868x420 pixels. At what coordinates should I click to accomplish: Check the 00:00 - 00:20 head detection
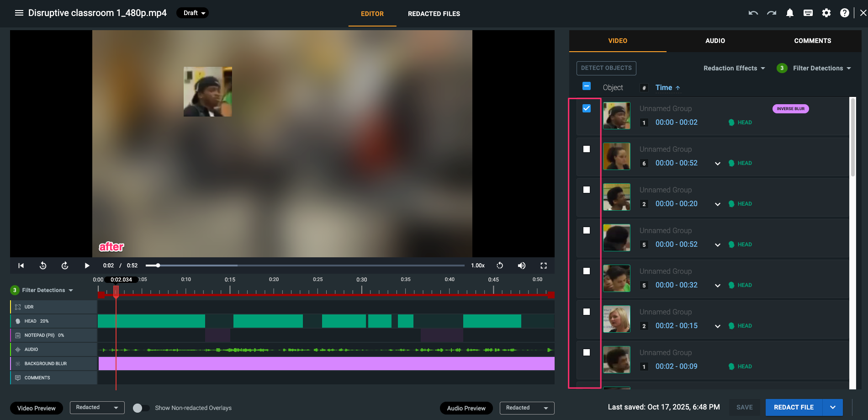587,190
